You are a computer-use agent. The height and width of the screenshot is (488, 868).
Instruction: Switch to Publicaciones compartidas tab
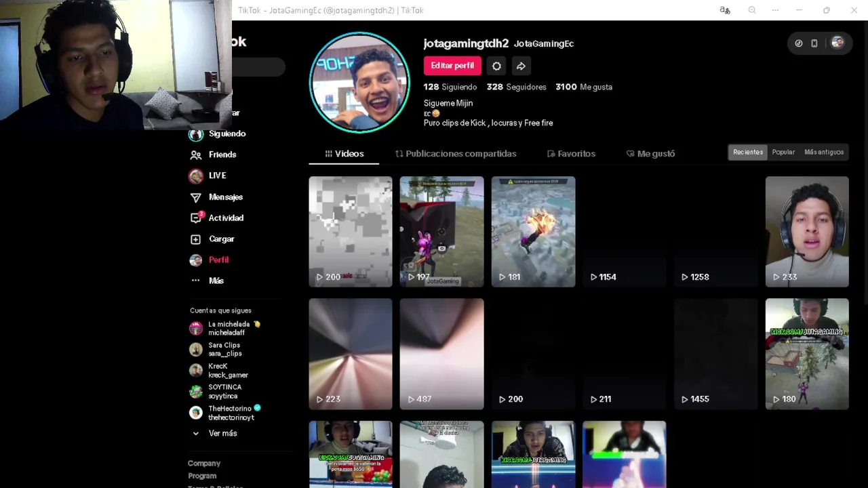pyautogui.click(x=456, y=154)
